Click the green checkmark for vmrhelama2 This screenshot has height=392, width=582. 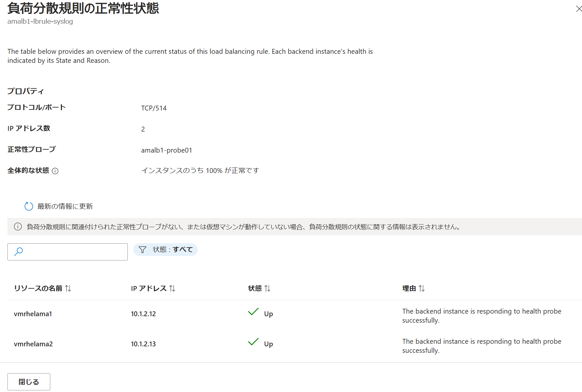[x=253, y=342]
